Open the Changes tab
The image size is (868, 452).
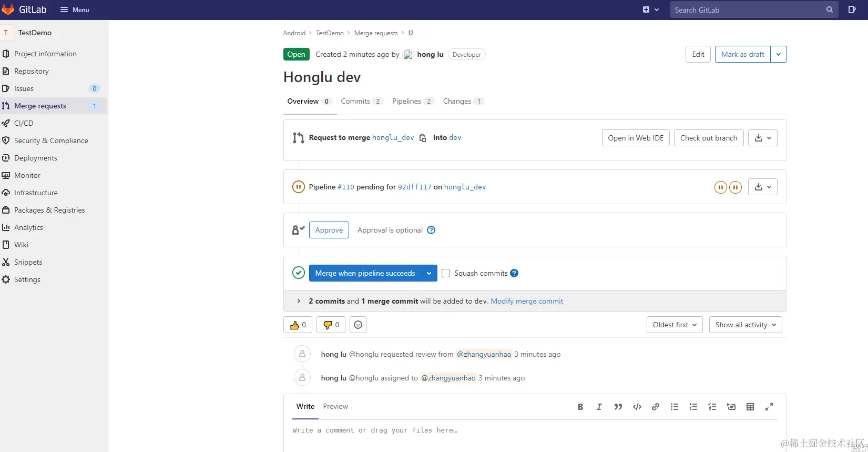coord(457,101)
